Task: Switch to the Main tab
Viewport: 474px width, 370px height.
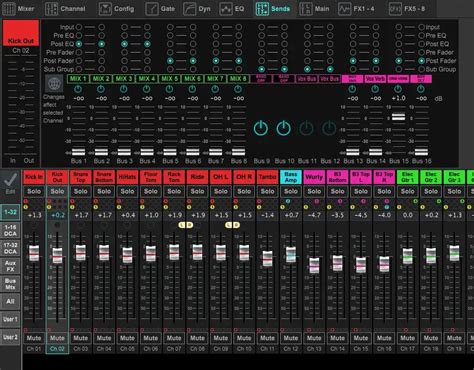Action: [x=314, y=9]
